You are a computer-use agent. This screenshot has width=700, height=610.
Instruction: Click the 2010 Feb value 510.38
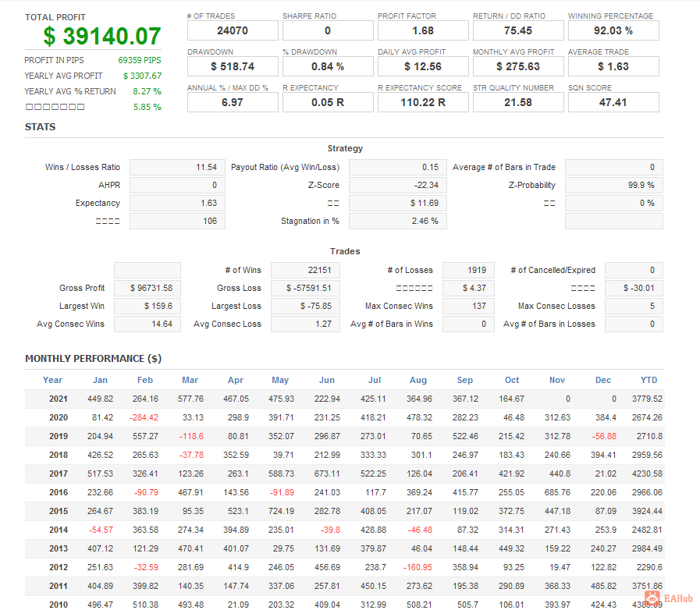145,605
